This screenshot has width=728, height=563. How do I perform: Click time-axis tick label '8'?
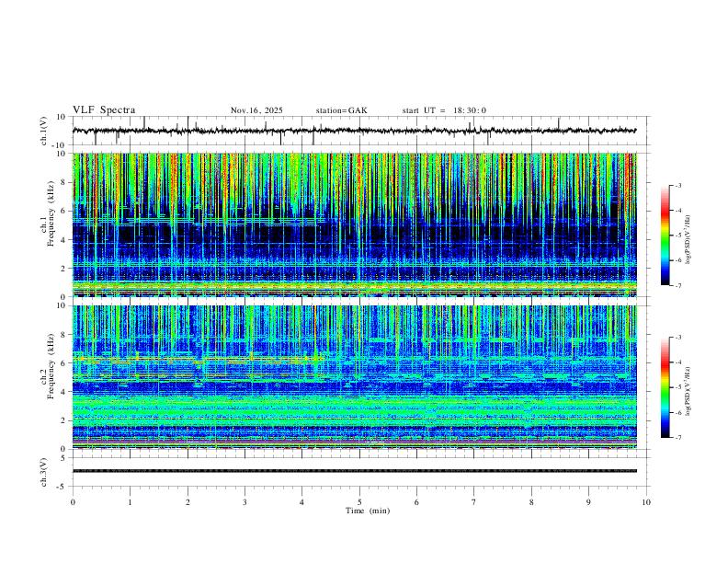[x=531, y=502]
